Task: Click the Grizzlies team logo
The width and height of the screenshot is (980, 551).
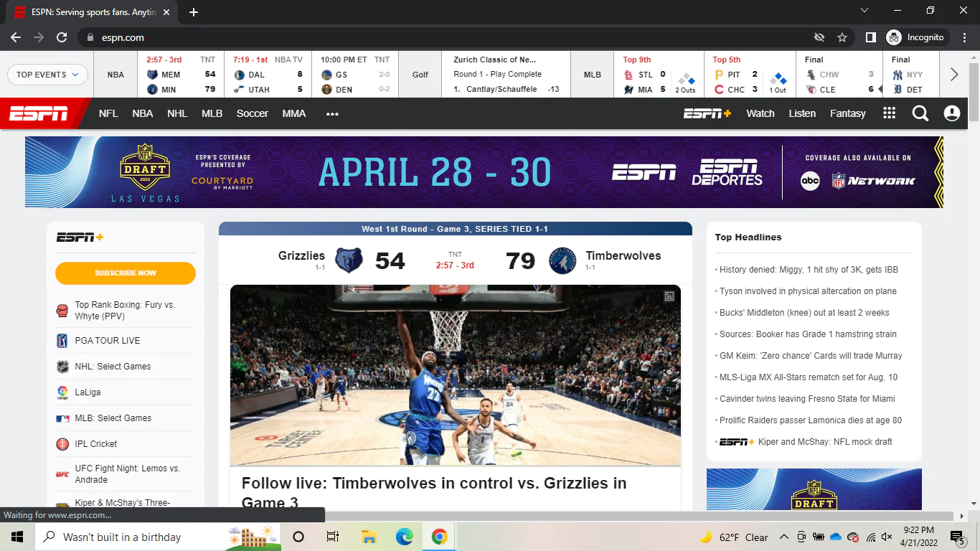Action: tap(349, 260)
